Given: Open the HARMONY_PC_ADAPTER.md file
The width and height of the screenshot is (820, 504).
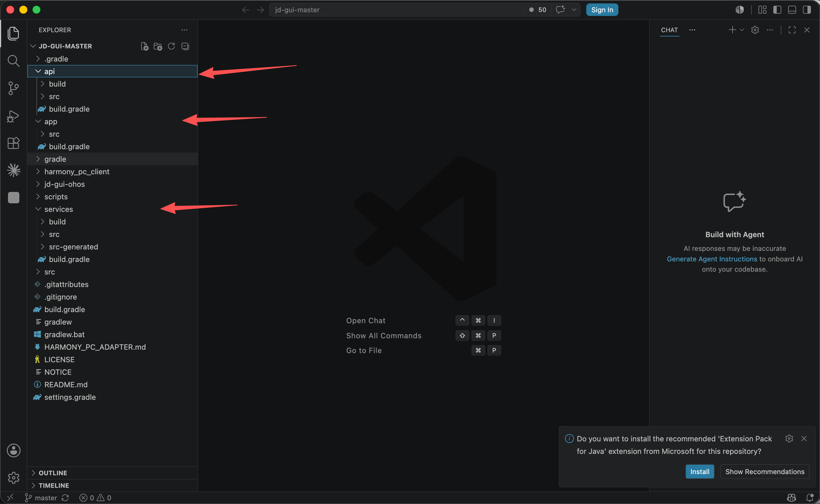Looking at the screenshot, I should point(112,347).
